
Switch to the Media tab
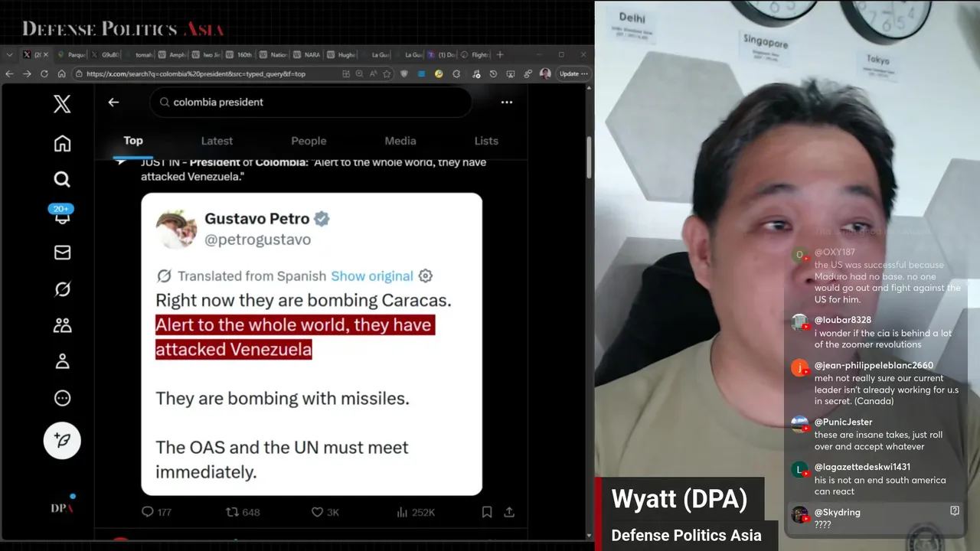pos(400,141)
